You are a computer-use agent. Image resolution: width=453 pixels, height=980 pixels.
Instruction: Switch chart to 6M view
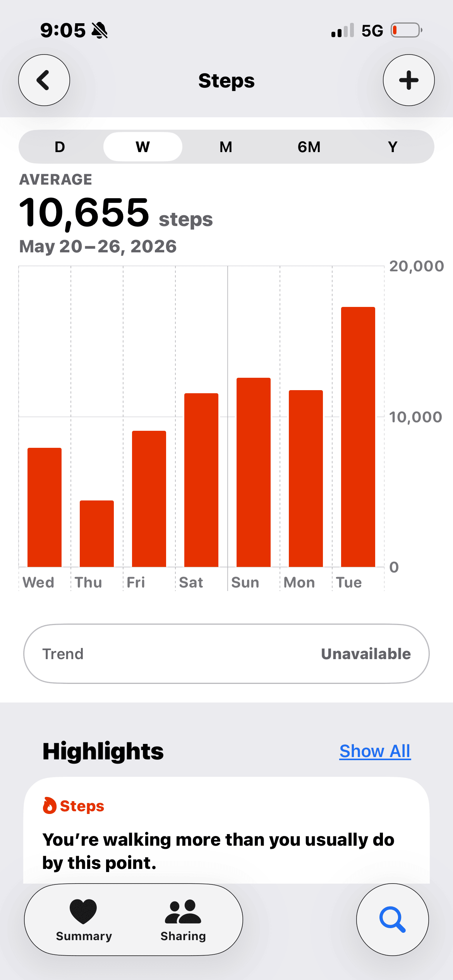(x=309, y=147)
